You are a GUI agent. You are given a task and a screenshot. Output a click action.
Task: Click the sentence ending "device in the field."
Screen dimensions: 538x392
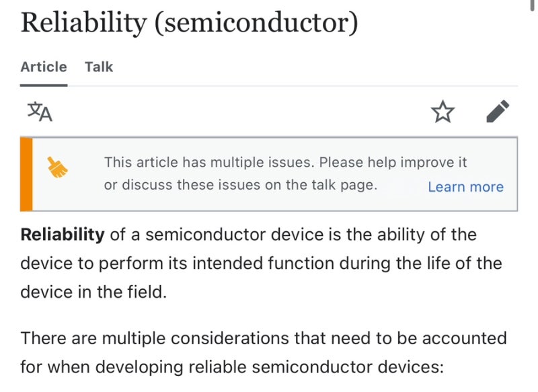pyautogui.click(x=93, y=293)
